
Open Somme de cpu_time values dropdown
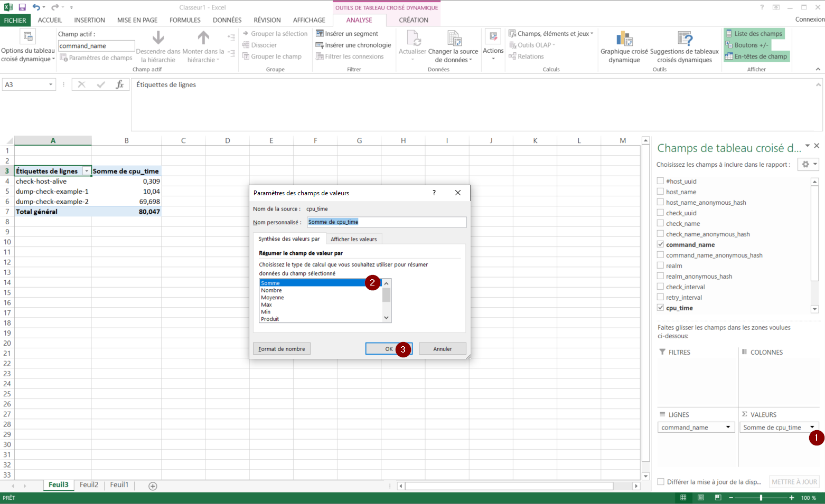812,427
